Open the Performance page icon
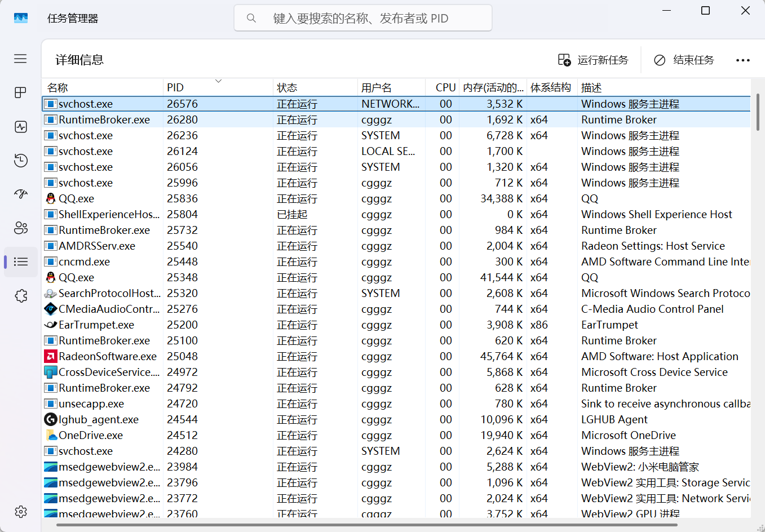765x532 pixels. (21, 127)
